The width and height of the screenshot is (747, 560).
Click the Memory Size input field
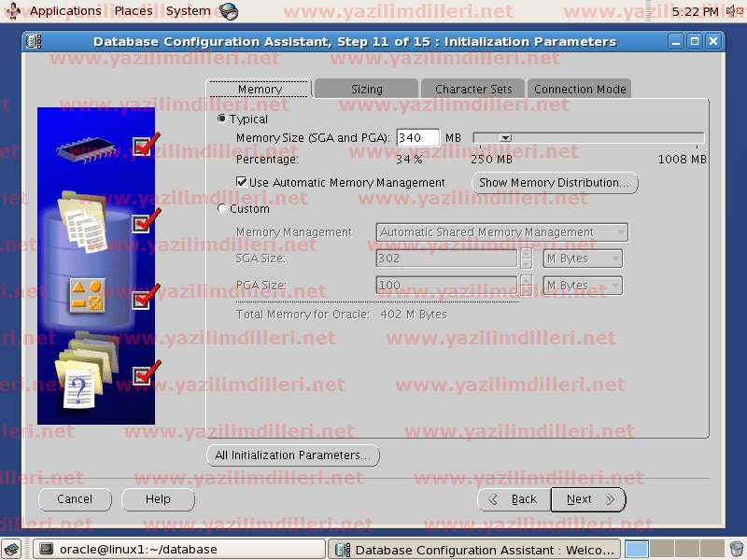tap(417, 138)
